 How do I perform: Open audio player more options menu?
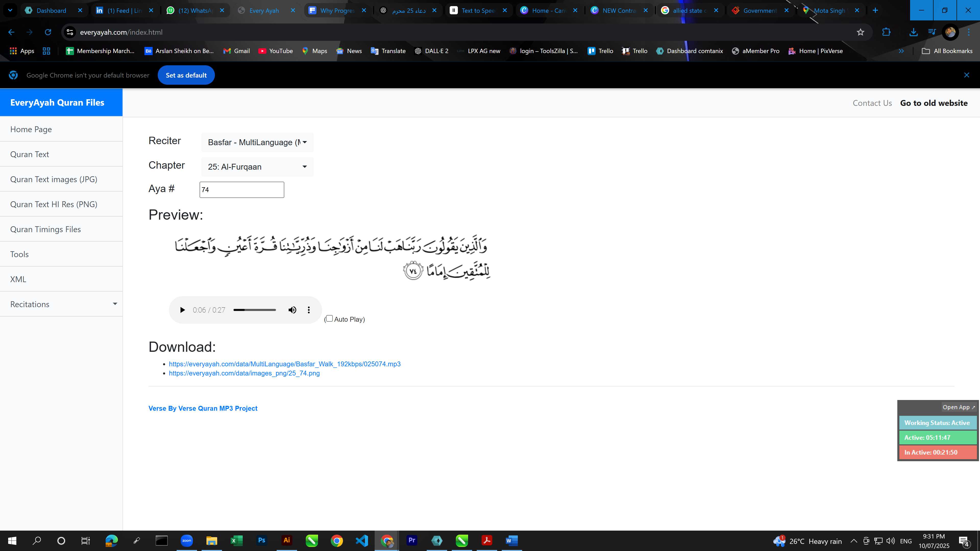click(309, 310)
